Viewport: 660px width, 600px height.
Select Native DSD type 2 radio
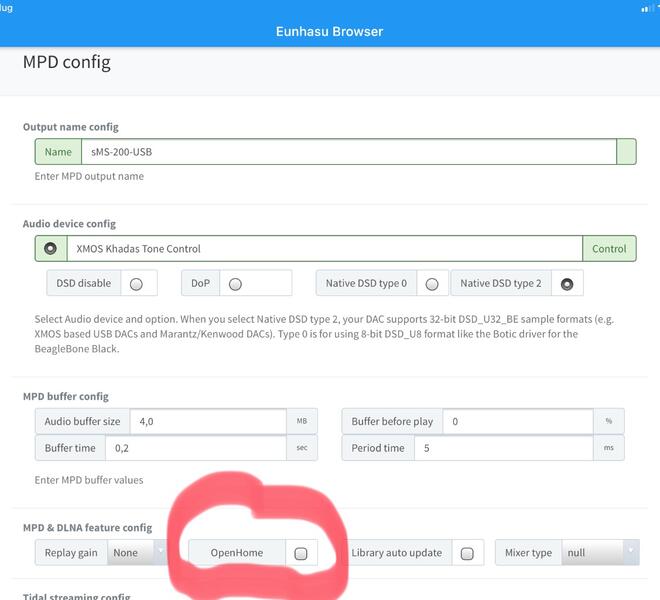tap(567, 284)
